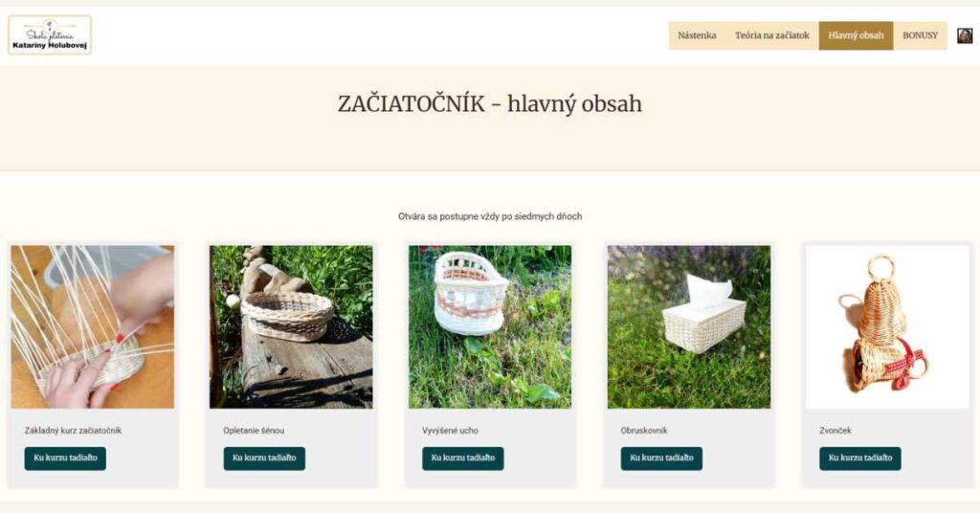This screenshot has width=980, height=513.
Task: Open the Zvonček bell image
Action: pos(887,326)
